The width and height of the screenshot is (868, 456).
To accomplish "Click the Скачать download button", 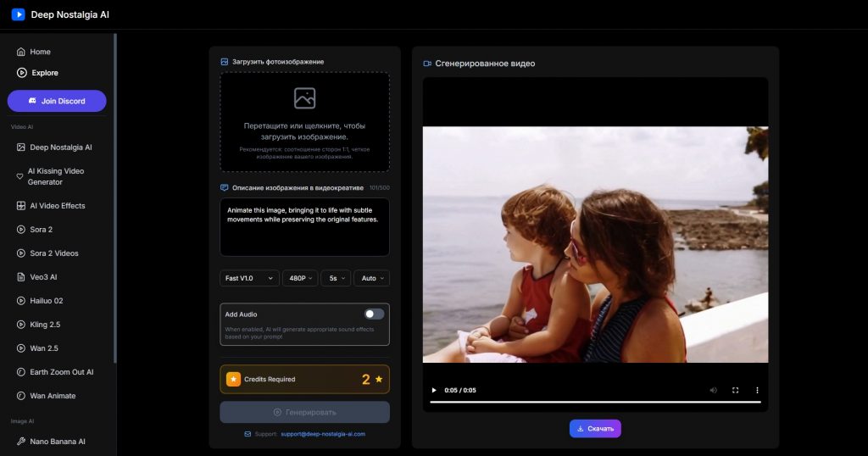I will (595, 429).
